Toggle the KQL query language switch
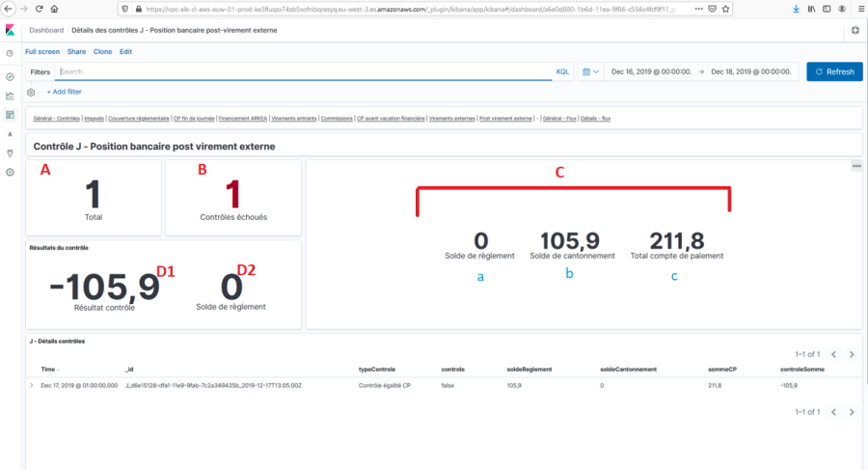Viewport: 868px width, 470px height. (562, 71)
